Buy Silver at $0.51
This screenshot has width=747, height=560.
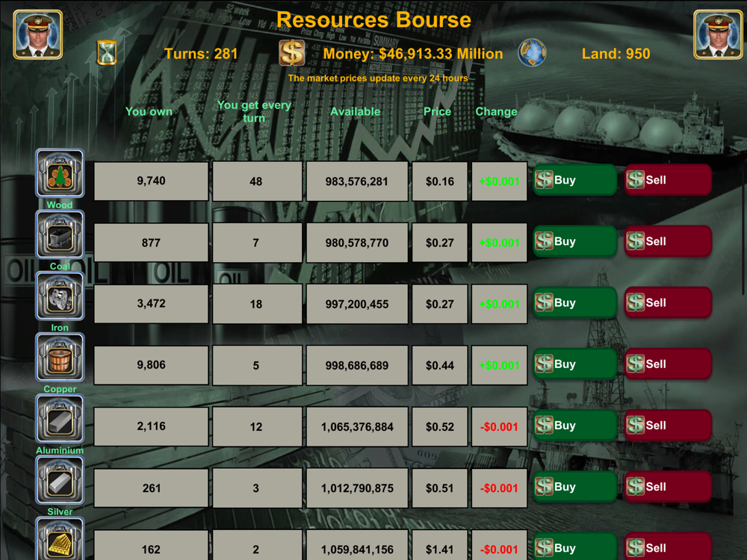(x=575, y=487)
